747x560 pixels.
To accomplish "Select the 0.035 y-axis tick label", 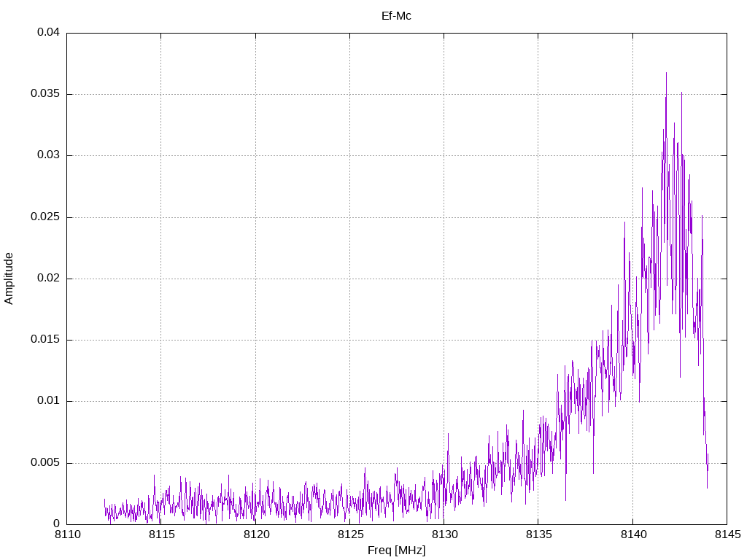I will point(45,94).
